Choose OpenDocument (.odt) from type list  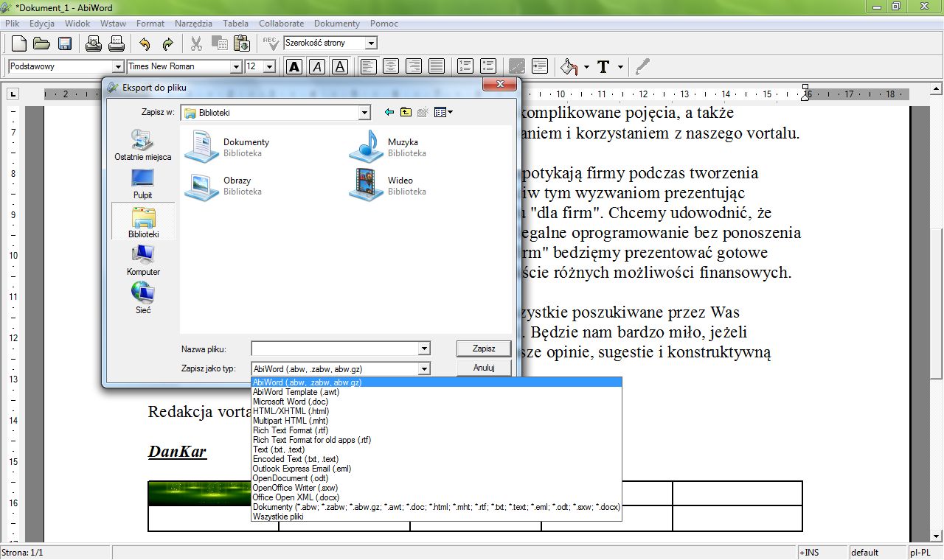[437, 478]
